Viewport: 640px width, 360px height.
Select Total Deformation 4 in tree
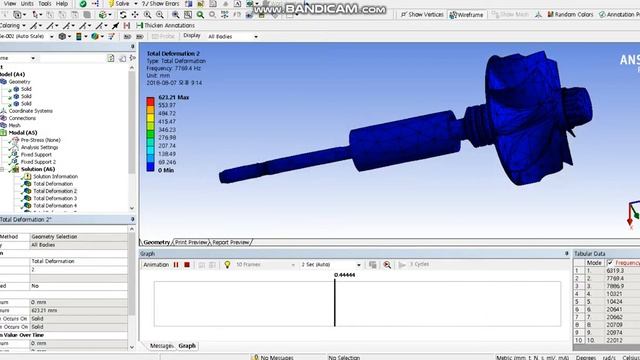(55, 206)
